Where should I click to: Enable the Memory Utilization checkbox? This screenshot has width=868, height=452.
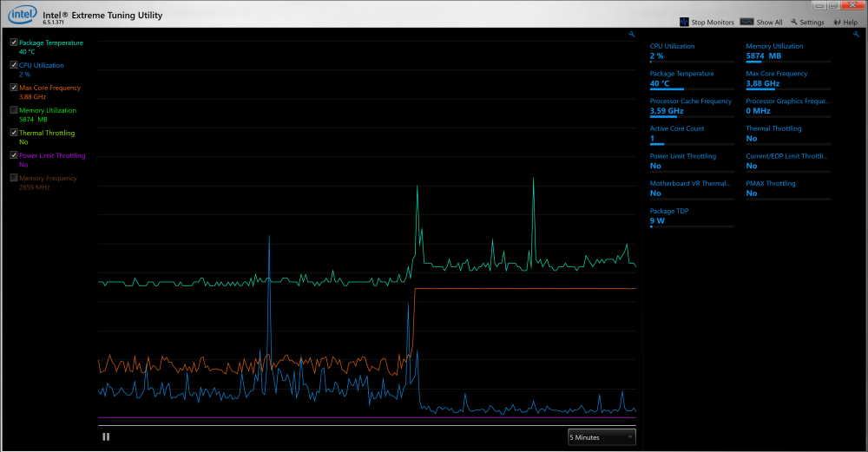pos(13,110)
